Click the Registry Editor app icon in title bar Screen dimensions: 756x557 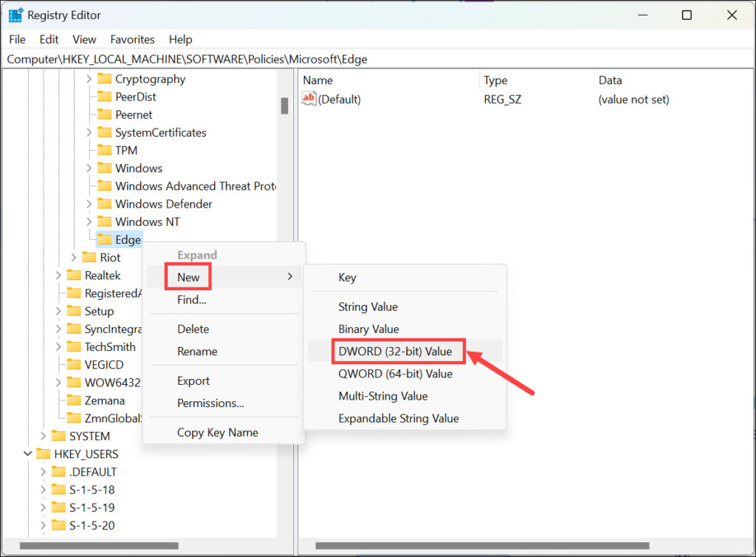pos(16,16)
